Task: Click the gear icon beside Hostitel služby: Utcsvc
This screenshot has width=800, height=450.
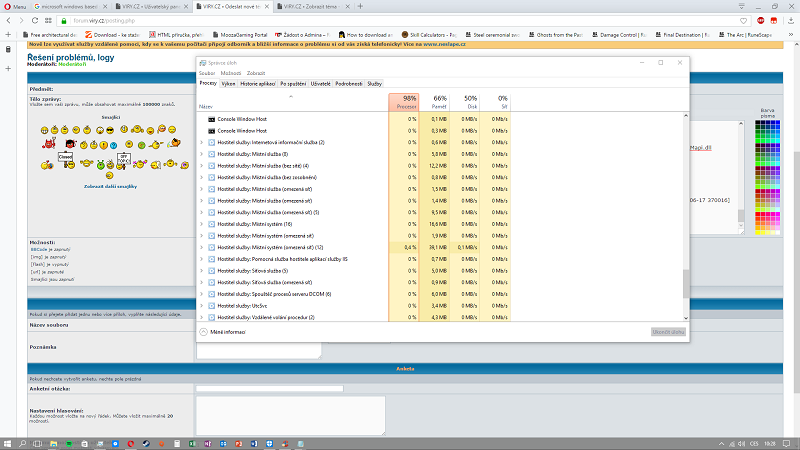Action: coord(211,306)
